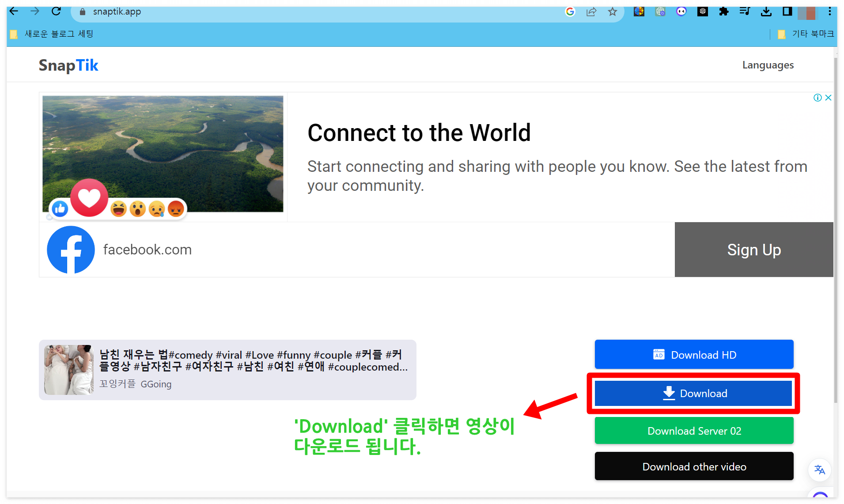
Task: Click the browser forward arrow
Action: pos(35,11)
